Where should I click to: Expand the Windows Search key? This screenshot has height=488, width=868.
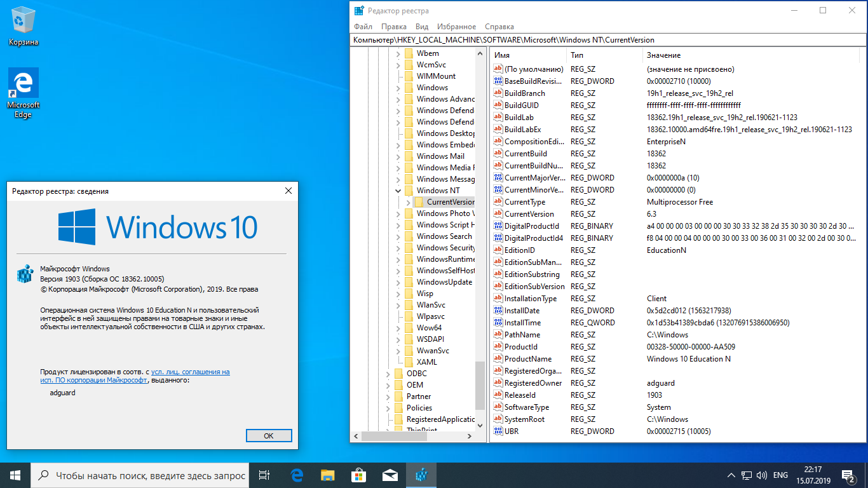398,236
